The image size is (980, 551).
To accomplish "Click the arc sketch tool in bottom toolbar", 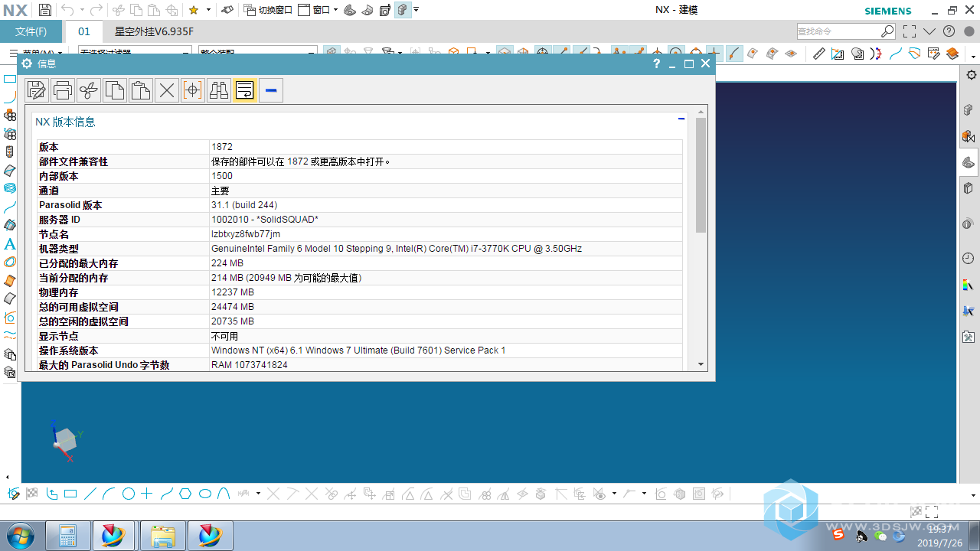I will point(109,494).
